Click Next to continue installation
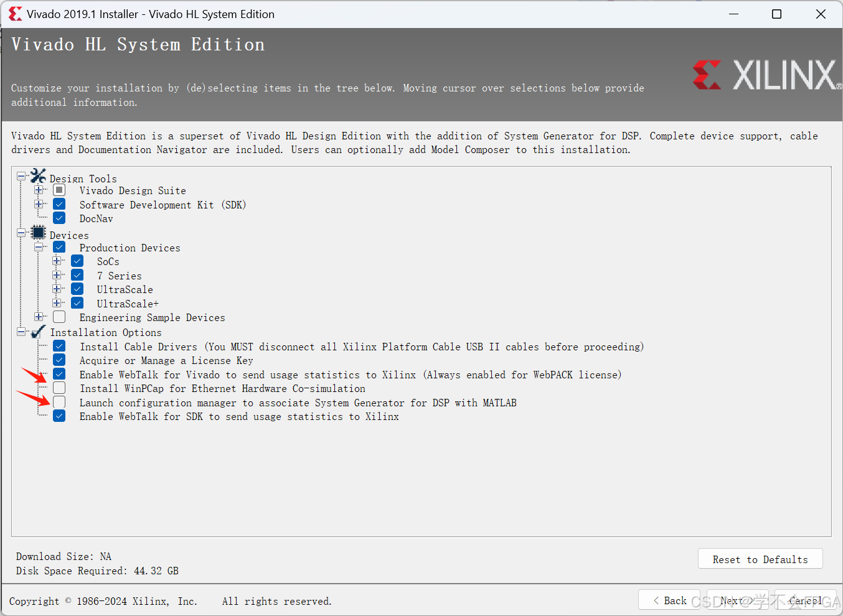Viewport: 843px width, 616px height. click(738, 600)
